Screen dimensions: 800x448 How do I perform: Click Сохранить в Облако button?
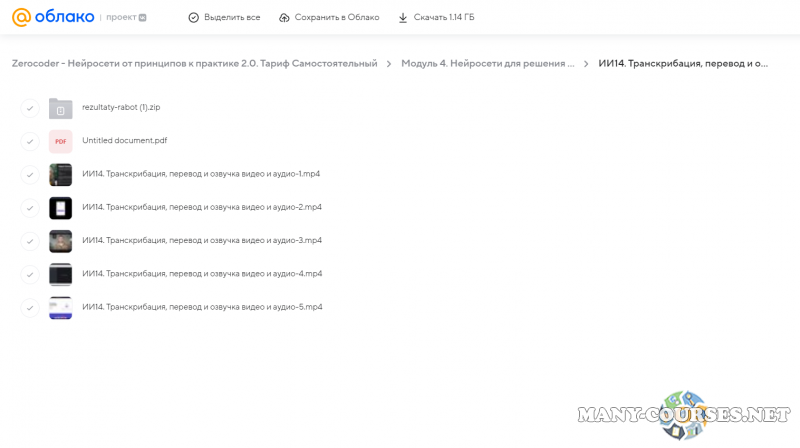[335, 18]
